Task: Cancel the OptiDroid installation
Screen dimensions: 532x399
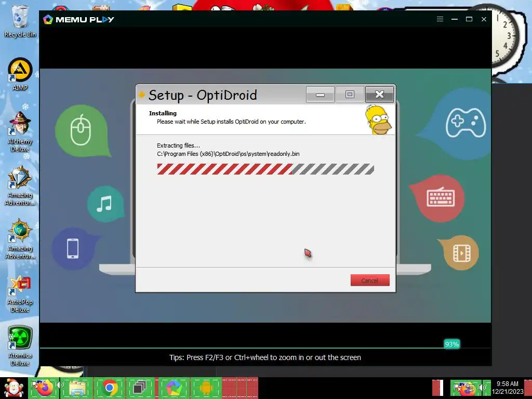Action: tap(370, 280)
